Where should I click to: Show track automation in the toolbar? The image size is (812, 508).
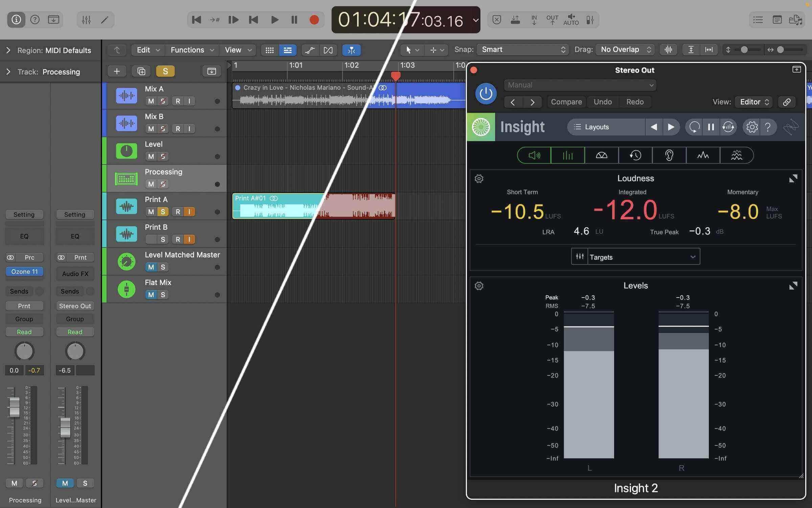(310, 50)
